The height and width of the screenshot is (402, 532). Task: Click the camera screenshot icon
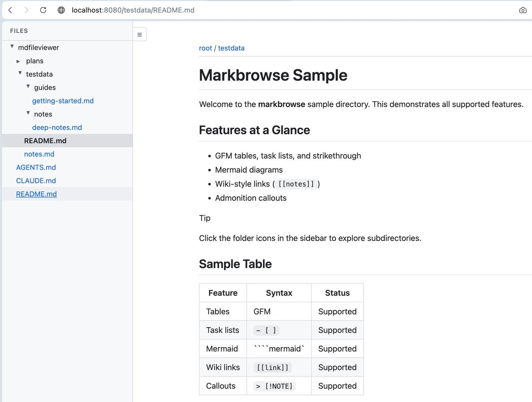coord(523,10)
